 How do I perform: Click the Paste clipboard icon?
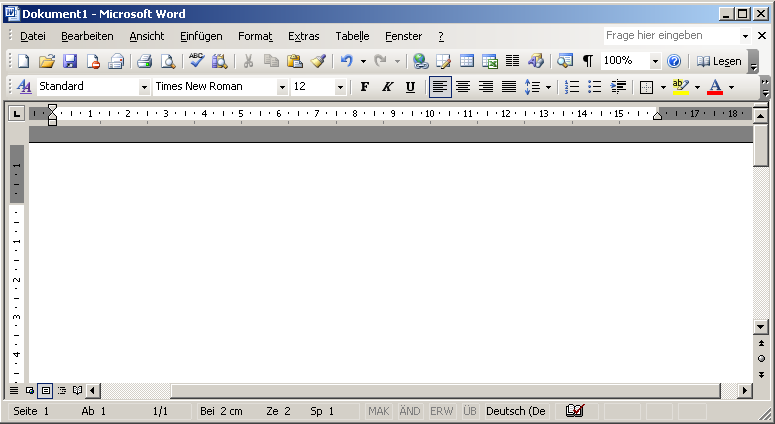(295, 61)
